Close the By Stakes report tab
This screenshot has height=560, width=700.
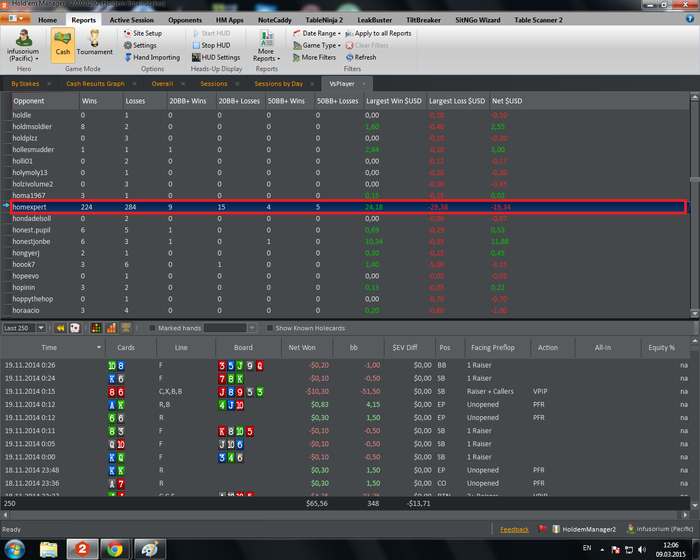coord(49,84)
